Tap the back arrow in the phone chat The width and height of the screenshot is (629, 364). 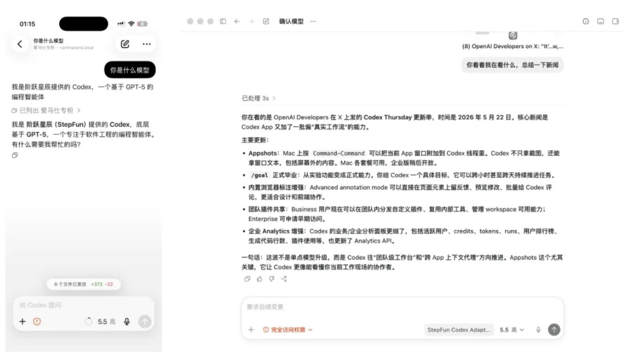(x=20, y=44)
